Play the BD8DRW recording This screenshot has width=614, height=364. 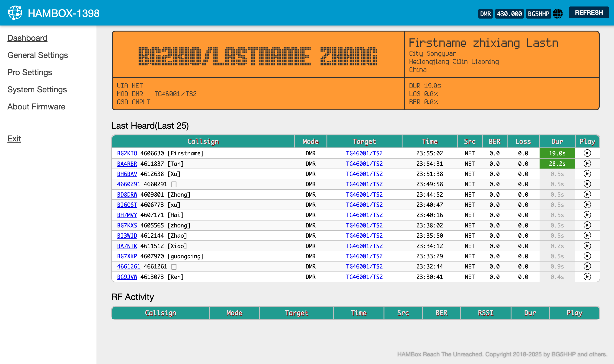[x=587, y=195]
